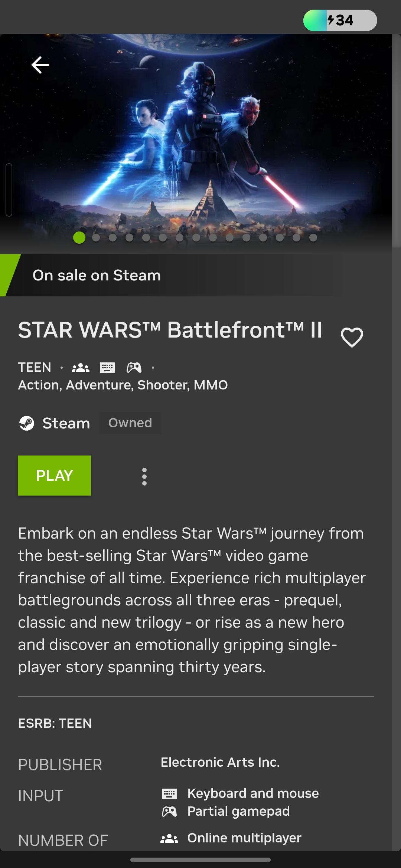Add Battlefront II to favorites with heart
Image resolution: width=401 pixels, height=868 pixels.
(x=352, y=337)
